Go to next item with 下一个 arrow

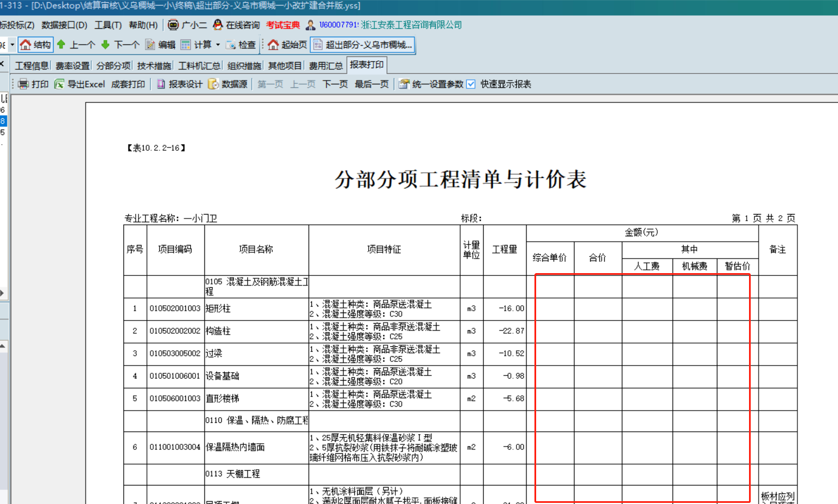(x=120, y=44)
